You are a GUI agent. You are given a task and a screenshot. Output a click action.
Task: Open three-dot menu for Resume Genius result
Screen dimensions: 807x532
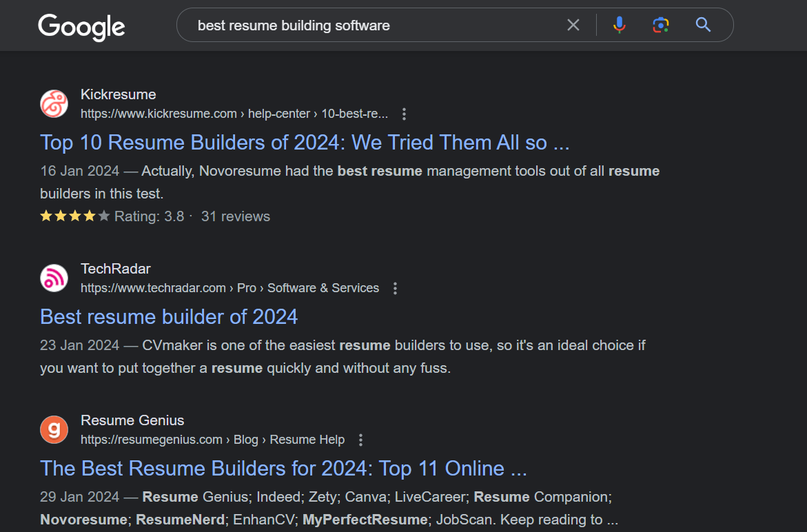[360, 440]
